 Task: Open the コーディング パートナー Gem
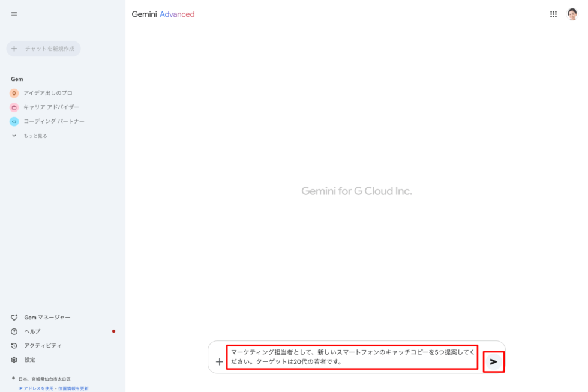(54, 121)
